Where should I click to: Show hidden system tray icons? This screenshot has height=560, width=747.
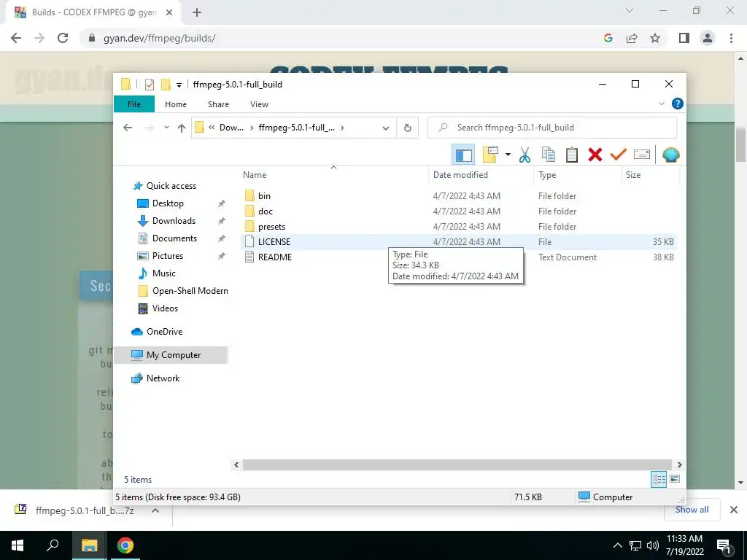click(617, 545)
